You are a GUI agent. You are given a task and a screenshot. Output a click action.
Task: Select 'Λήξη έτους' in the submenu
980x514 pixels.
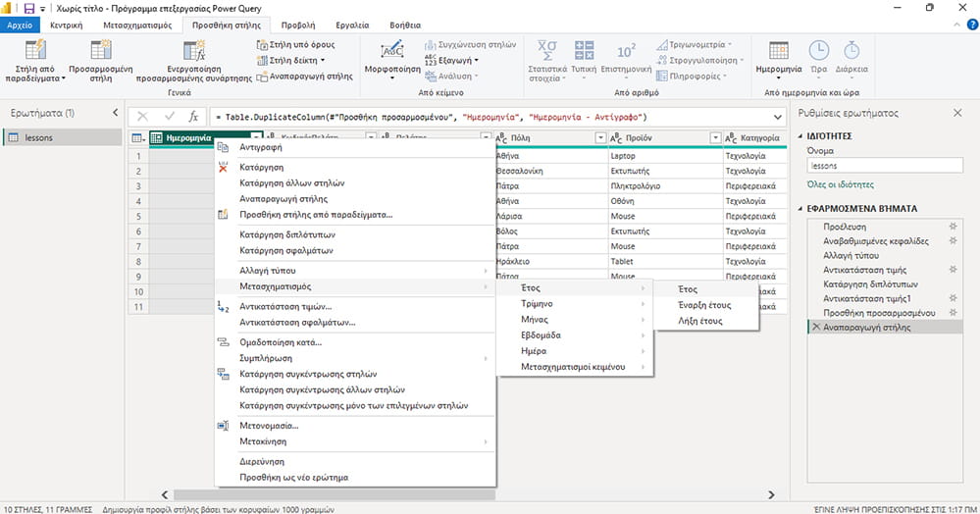pos(700,320)
